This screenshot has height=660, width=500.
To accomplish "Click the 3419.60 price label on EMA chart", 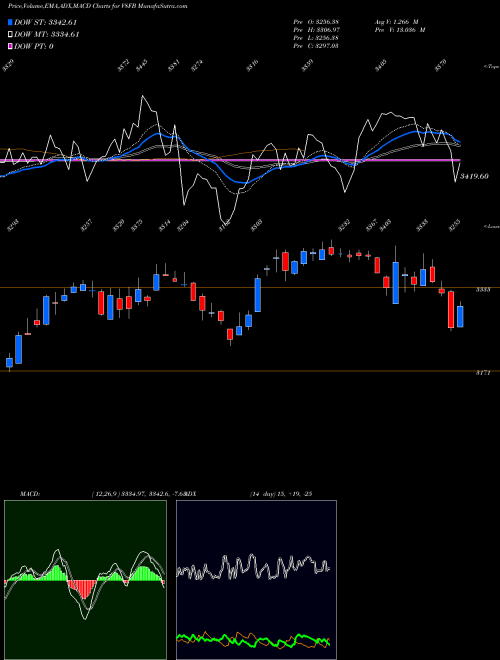I will coord(474,176).
